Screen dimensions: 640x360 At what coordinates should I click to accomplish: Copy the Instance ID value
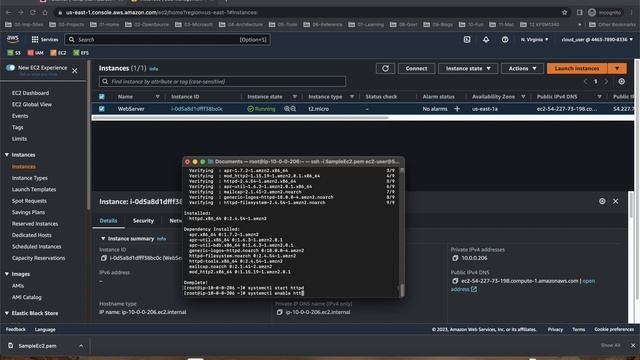104,258
